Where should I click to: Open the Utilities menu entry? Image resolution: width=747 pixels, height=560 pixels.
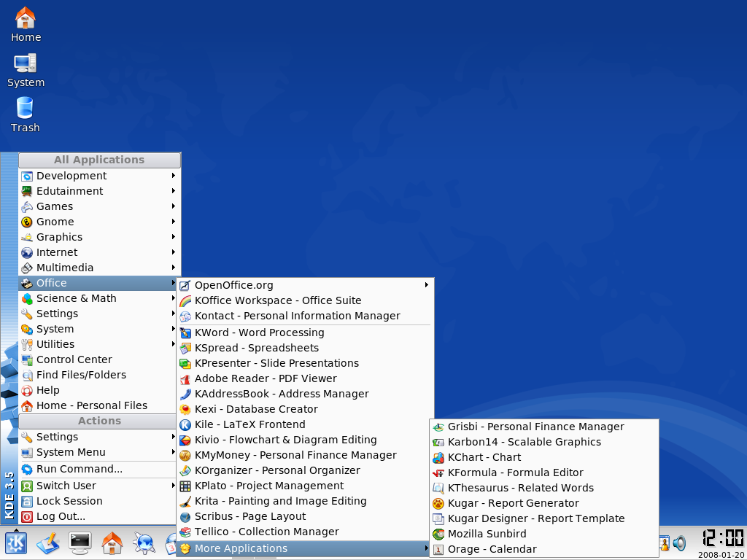pos(98,344)
